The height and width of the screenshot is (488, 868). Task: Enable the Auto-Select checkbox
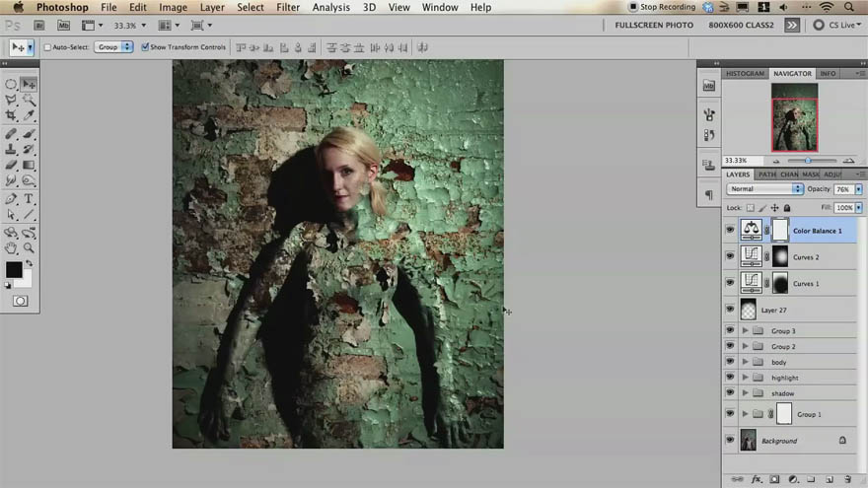47,47
